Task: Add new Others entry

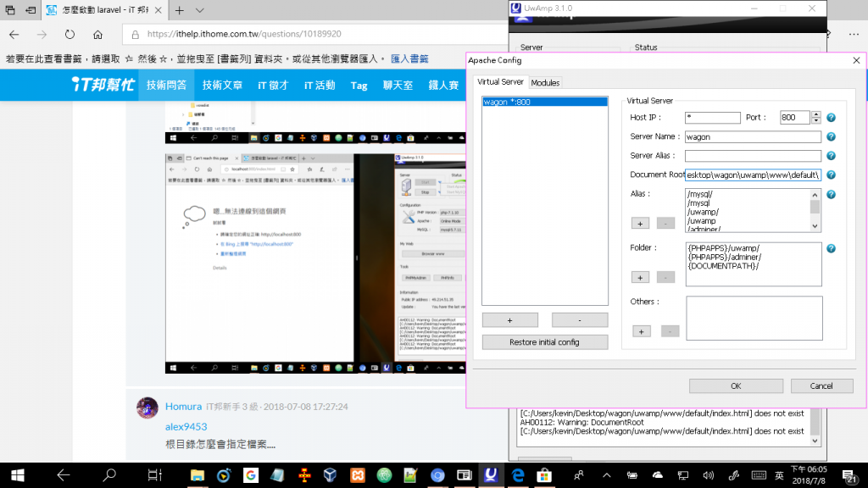Action: (x=642, y=331)
